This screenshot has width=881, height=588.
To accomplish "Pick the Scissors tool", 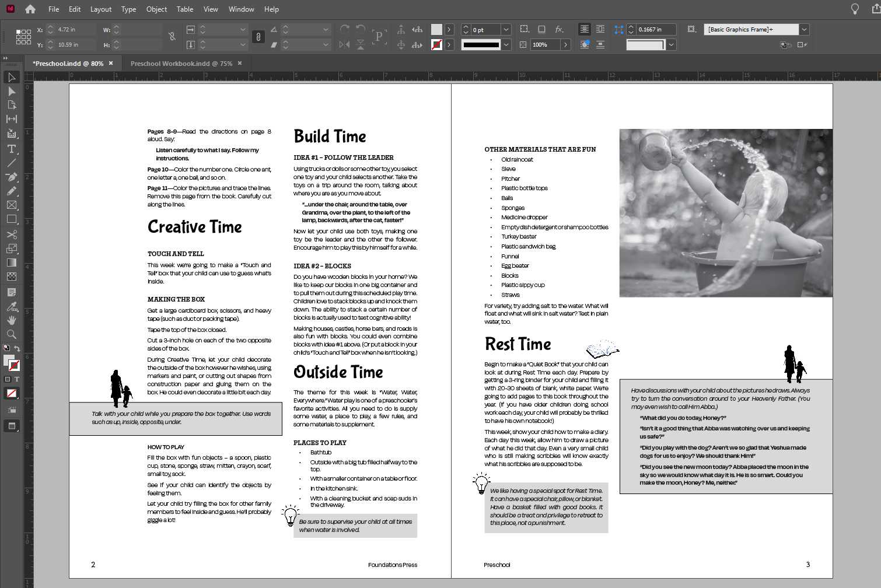I will pos(11,235).
